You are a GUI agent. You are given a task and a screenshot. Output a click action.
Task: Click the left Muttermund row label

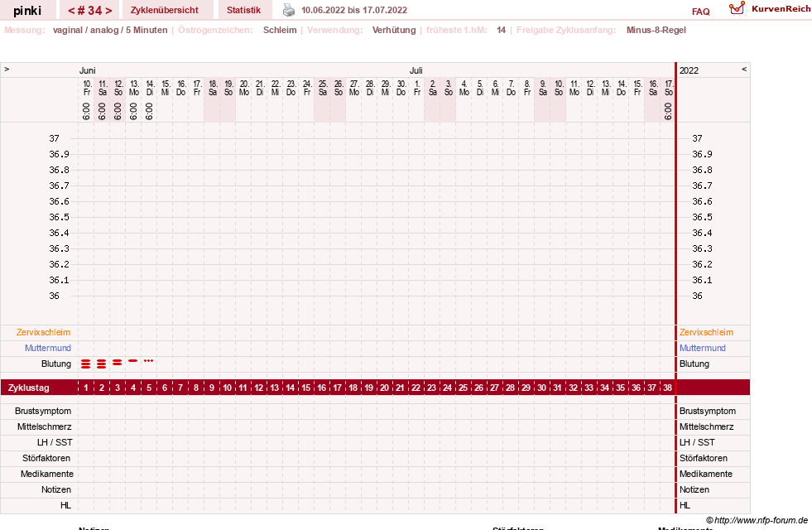[48, 348]
